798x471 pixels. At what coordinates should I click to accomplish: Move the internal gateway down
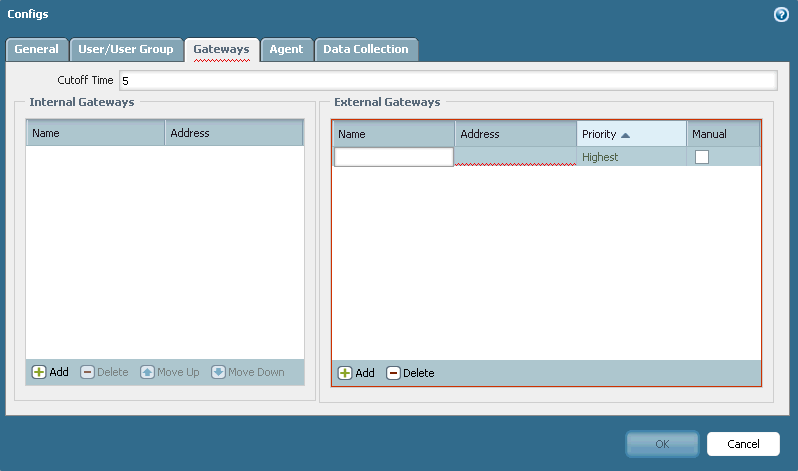[248, 372]
